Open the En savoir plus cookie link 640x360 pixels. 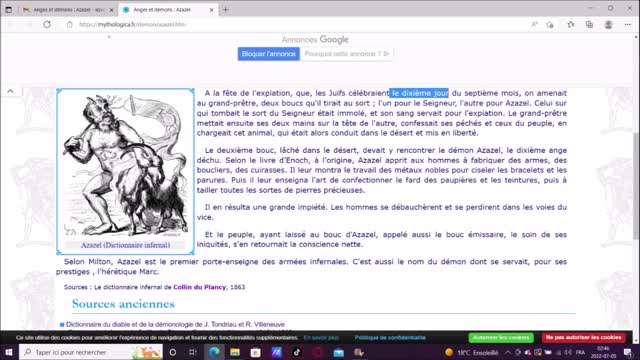pos(321,338)
